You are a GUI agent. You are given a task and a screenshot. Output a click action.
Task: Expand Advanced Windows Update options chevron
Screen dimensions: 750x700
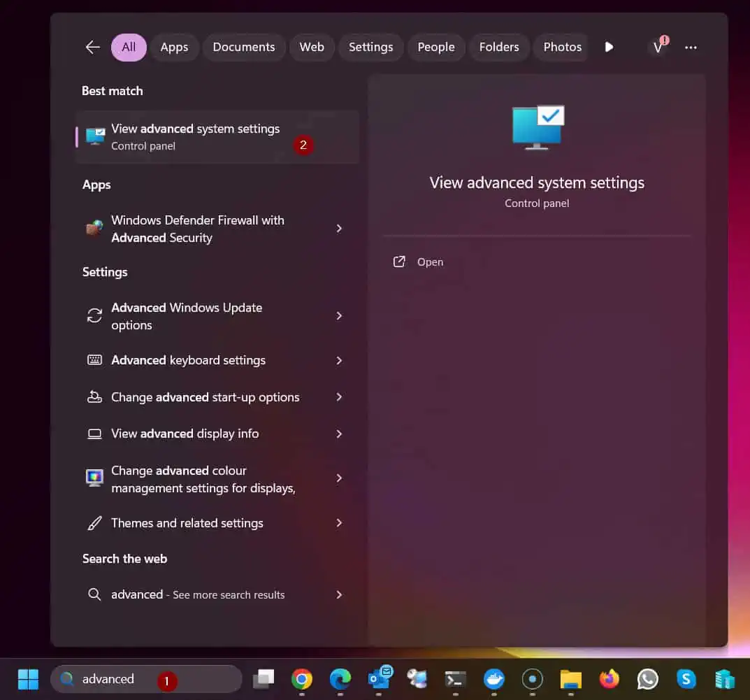pyautogui.click(x=339, y=316)
